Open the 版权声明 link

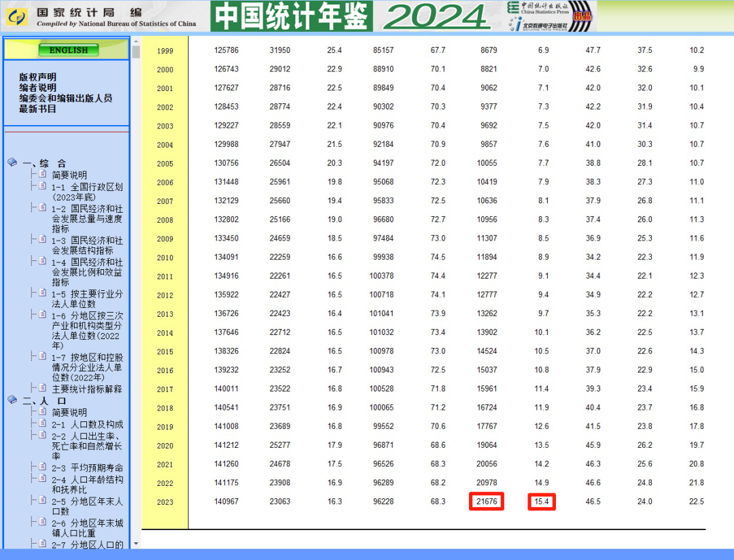37,77
